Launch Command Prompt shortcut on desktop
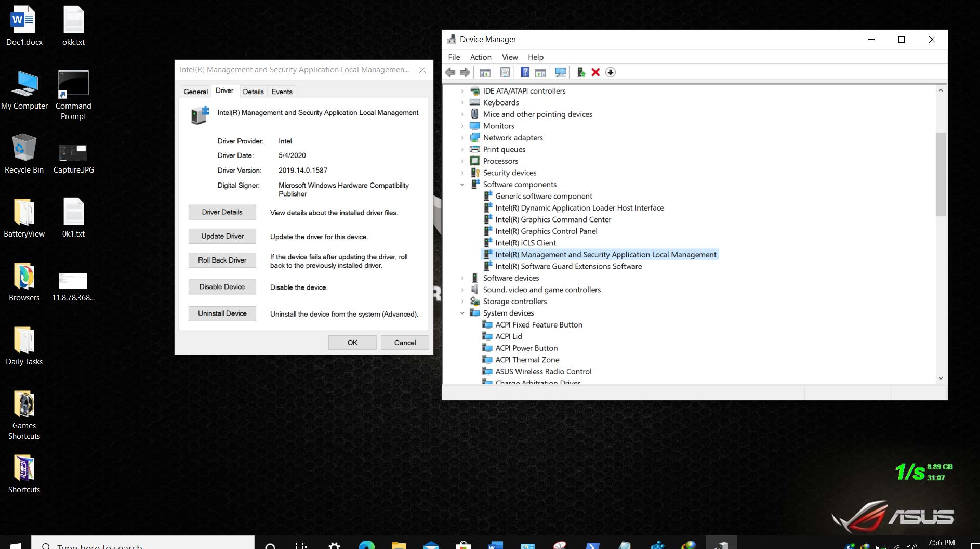 pos(73,95)
